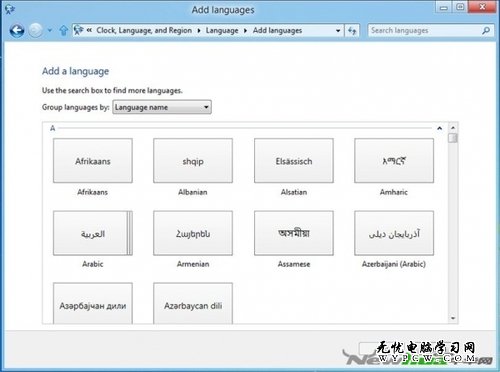Click the Refresh button beside address bar
The width and height of the screenshot is (500, 372).
click(352, 31)
